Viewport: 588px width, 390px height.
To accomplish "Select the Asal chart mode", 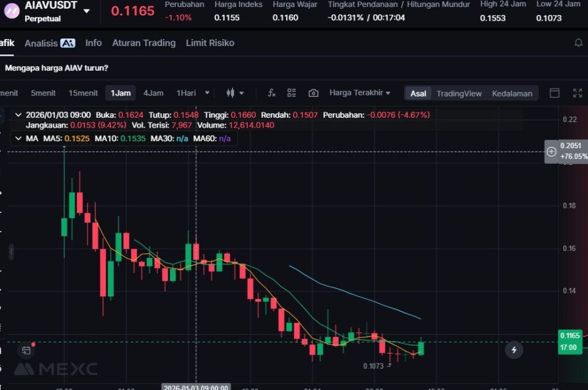I will [x=418, y=94].
